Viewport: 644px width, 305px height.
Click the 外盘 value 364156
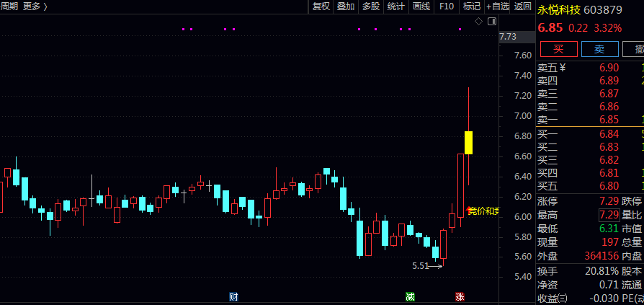pyautogui.click(x=601, y=257)
